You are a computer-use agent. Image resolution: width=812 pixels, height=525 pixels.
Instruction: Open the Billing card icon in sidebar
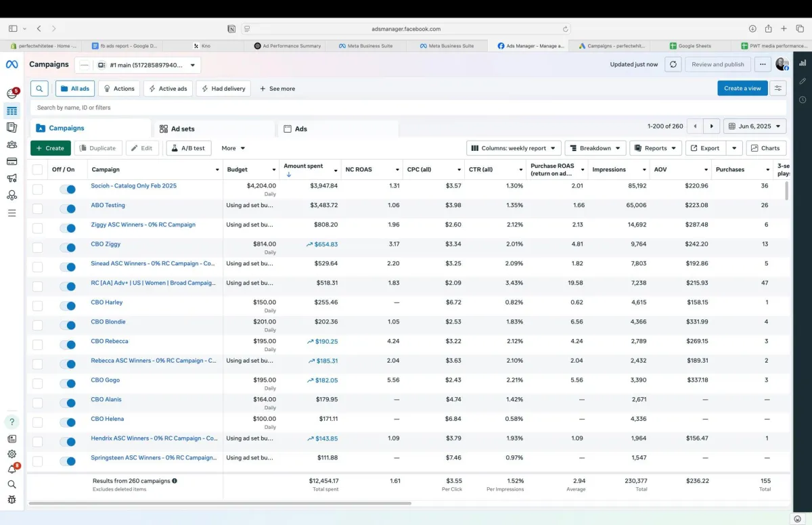click(x=12, y=161)
